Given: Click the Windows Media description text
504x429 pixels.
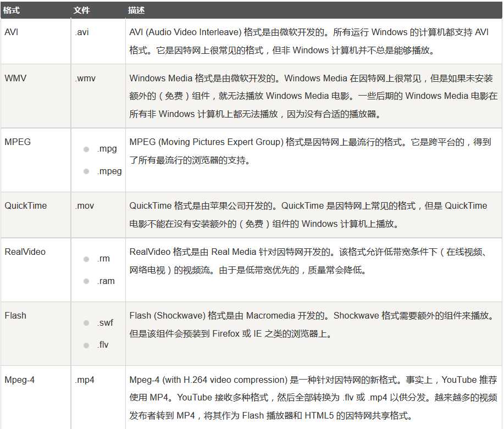Looking at the screenshot, I should 313,96.
